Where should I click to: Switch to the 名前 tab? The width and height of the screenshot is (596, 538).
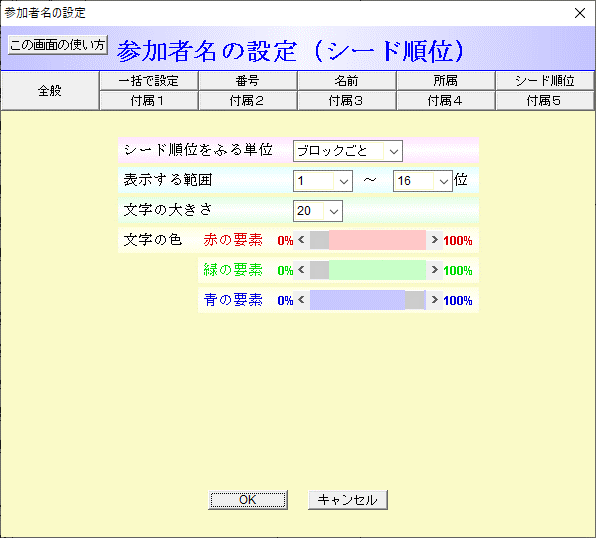tap(347, 81)
